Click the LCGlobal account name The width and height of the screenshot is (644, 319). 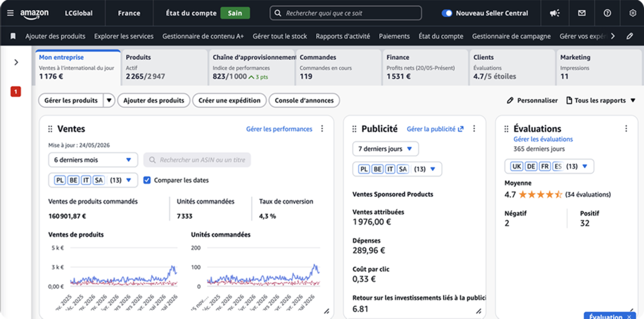(78, 13)
